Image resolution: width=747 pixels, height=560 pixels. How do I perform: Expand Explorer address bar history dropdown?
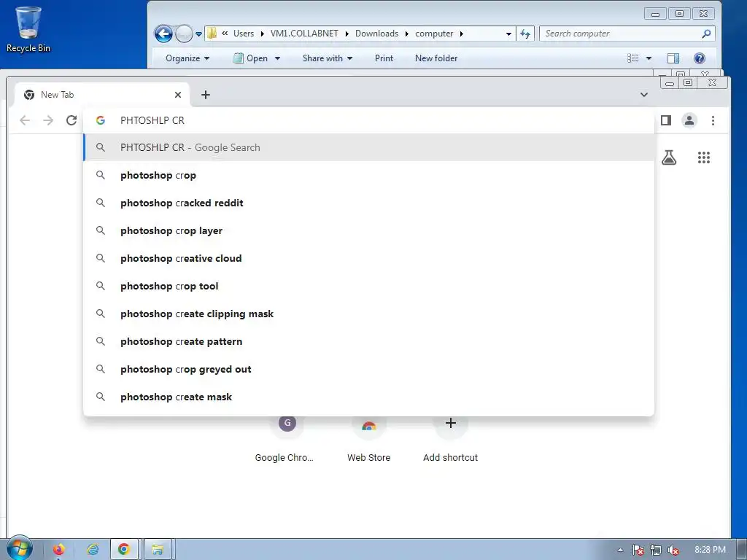point(508,34)
